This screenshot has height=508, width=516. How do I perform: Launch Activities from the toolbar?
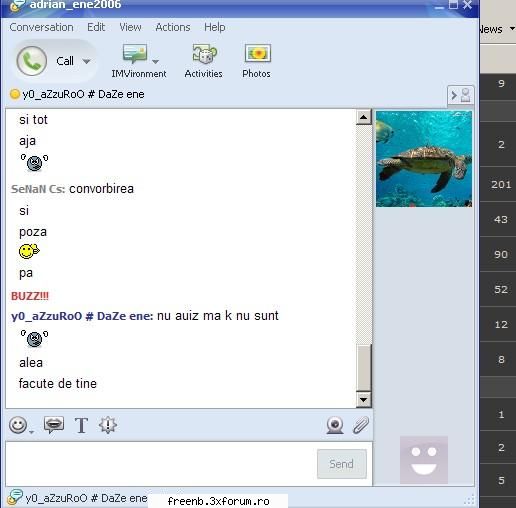(204, 61)
